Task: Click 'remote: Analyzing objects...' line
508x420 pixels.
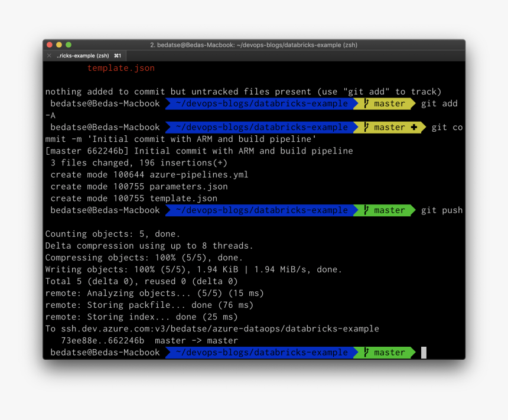Action: click(x=155, y=293)
